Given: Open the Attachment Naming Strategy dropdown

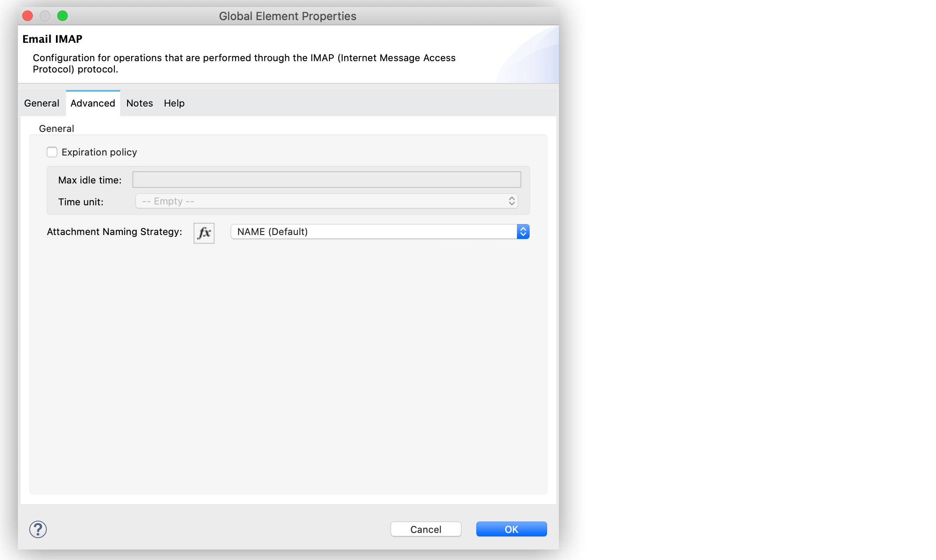Looking at the screenshot, I should pyautogui.click(x=523, y=232).
